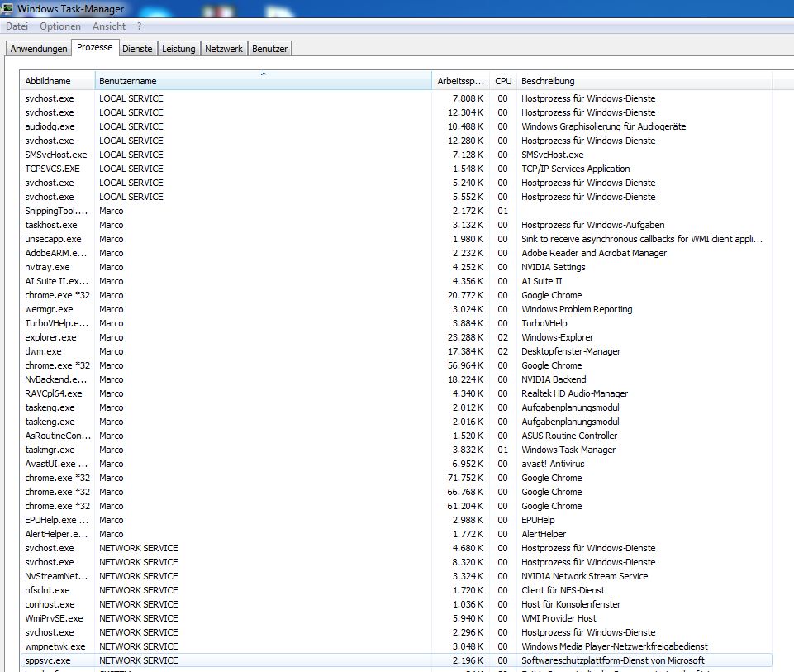This screenshot has width=794, height=672.
Task: Click the WMI Provider Host description
Action: 559,618
